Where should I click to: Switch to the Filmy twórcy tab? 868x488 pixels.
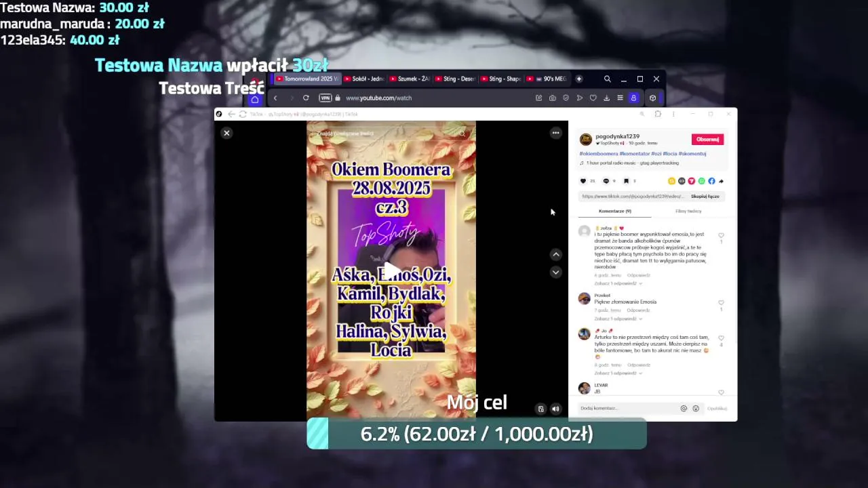tap(688, 211)
